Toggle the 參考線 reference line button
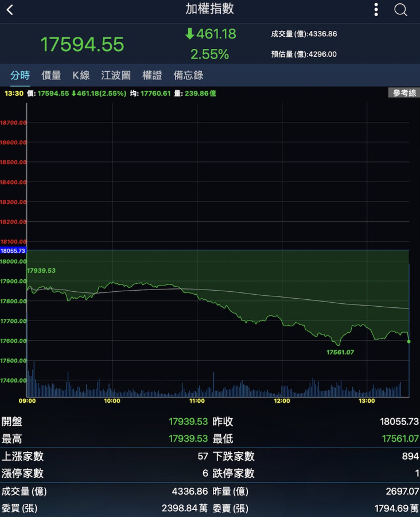Viewport: 420px width, 517px height. coord(404,93)
